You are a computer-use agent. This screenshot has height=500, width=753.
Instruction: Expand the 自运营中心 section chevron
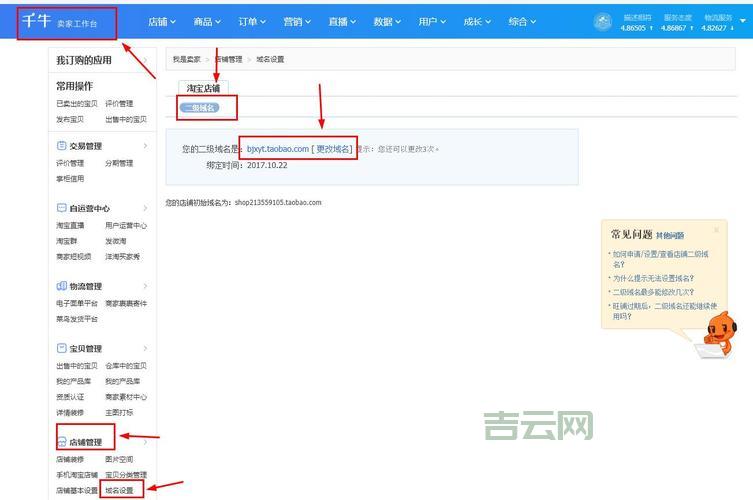point(146,208)
